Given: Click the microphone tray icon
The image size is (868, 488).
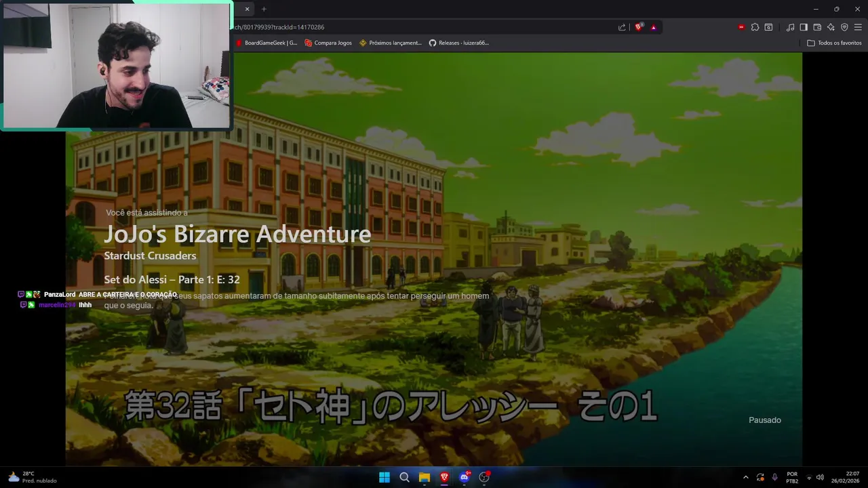Looking at the screenshot, I should tap(774, 477).
